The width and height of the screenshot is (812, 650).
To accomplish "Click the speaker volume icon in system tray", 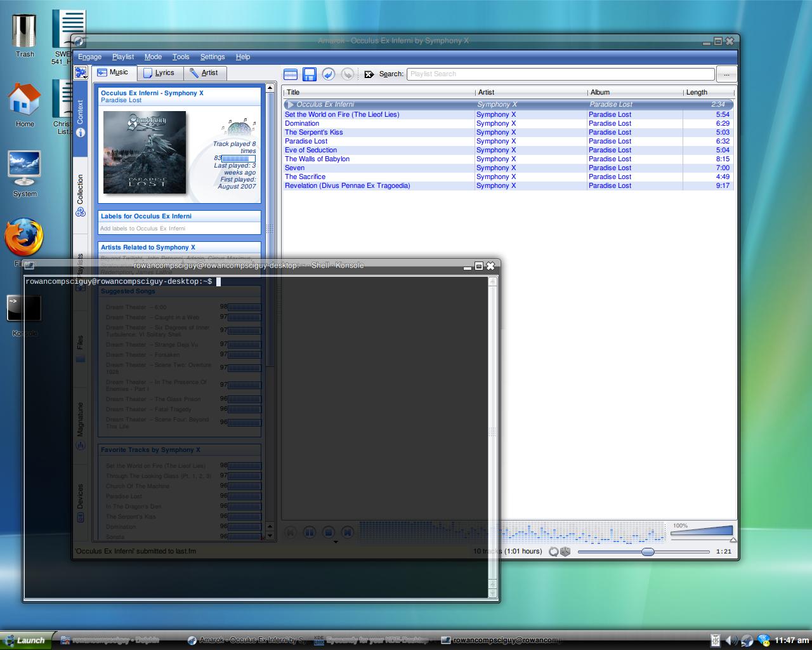I will point(731,640).
